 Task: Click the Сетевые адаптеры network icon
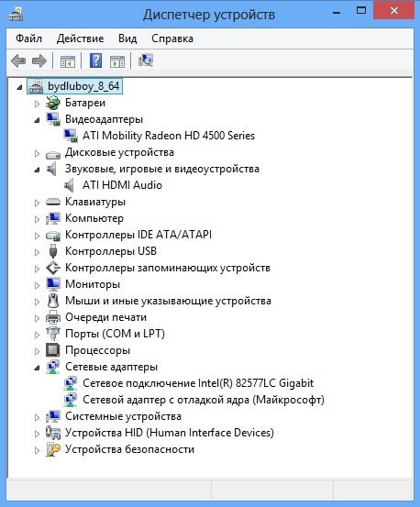(x=52, y=367)
